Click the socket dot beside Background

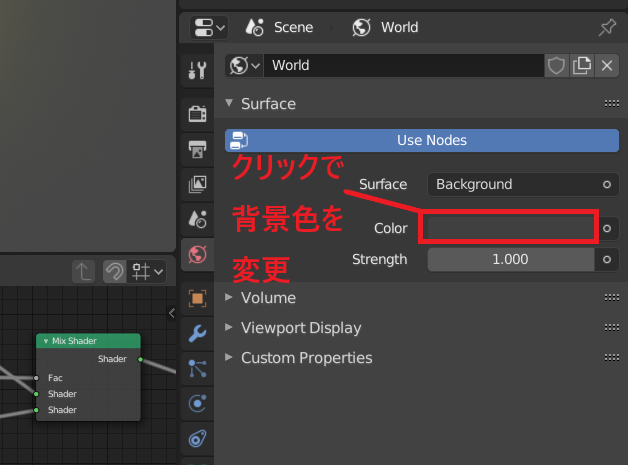[607, 185]
